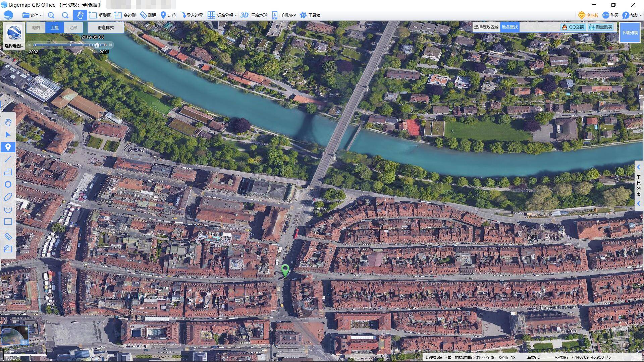Screen dimensions: 644x362
Task: Expand the 选择地图 map source dropdown
Action: click(x=14, y=46)
